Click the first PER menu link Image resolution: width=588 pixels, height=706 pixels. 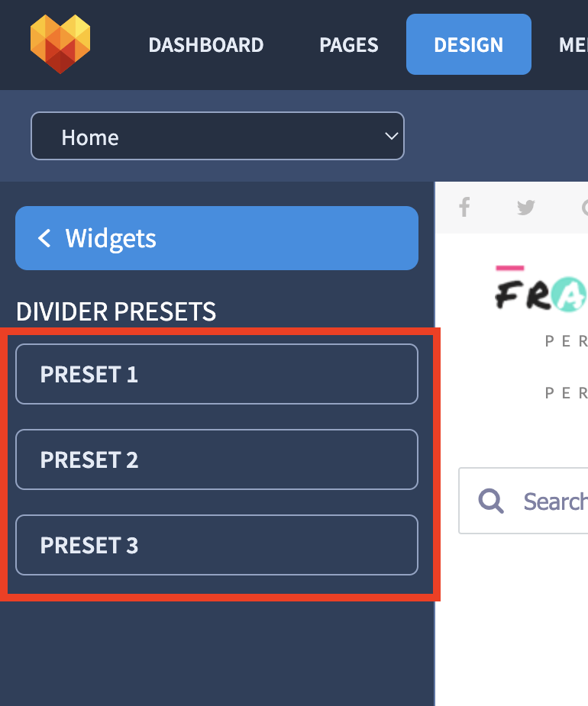point(566,341)
